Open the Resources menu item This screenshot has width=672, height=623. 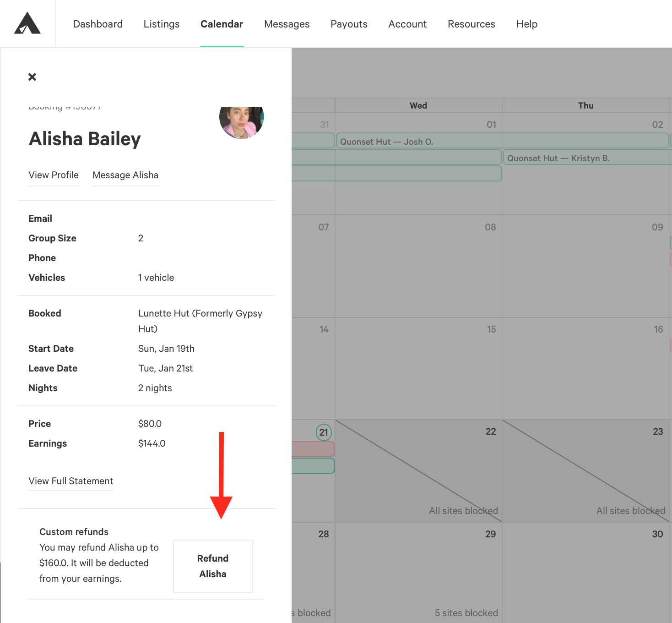(x=471, y=24)
